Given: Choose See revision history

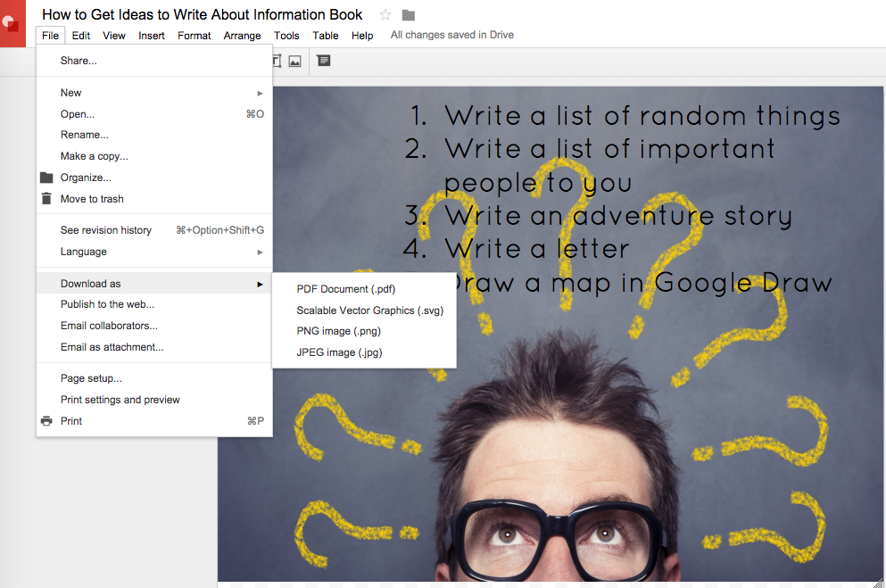Looking at the screenshot, I should tap(106, 230).
